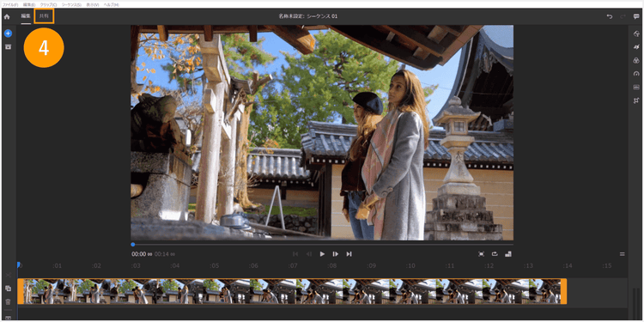Image resolution: width=644 pixels, height=322 pixels.
Task: Duplicate the selected clip
Action: click(x=9, y=289)
